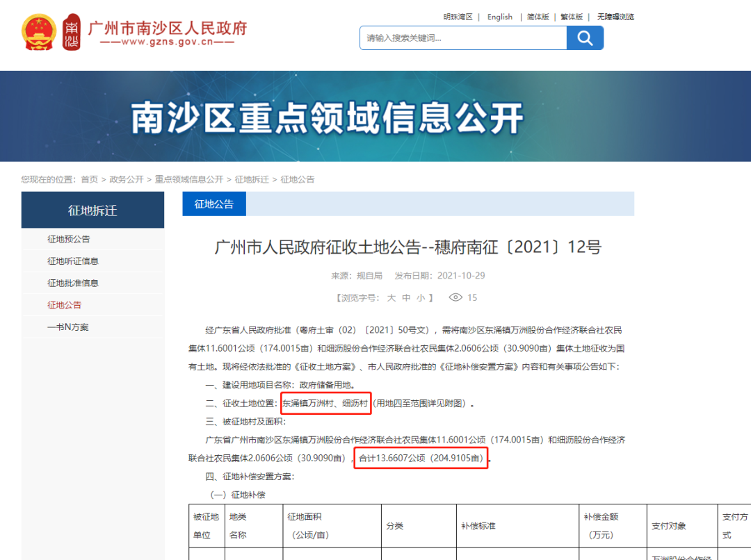Click the www.gzns.gov.cn site address text
Screen dimensions: 751x560
coord(167,42)
